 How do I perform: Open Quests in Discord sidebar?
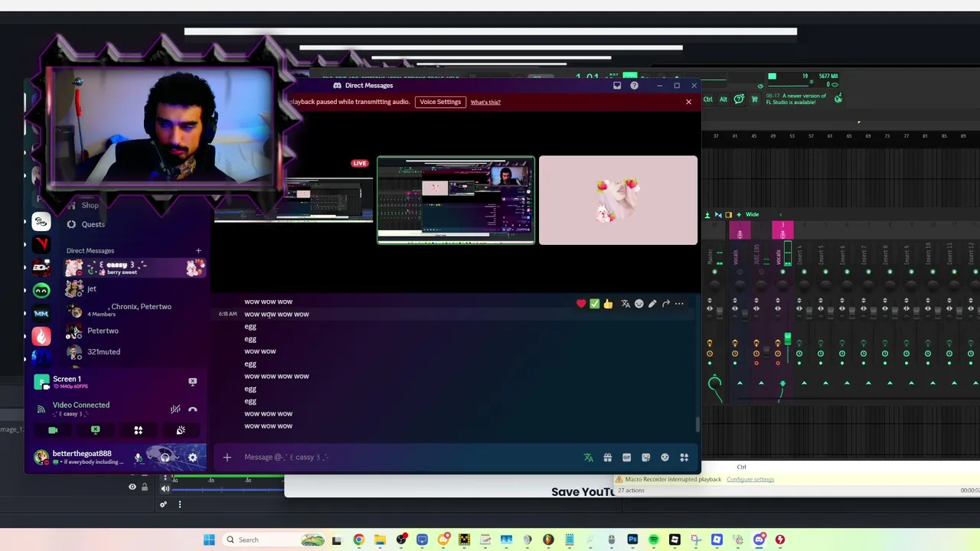(86, 224)
